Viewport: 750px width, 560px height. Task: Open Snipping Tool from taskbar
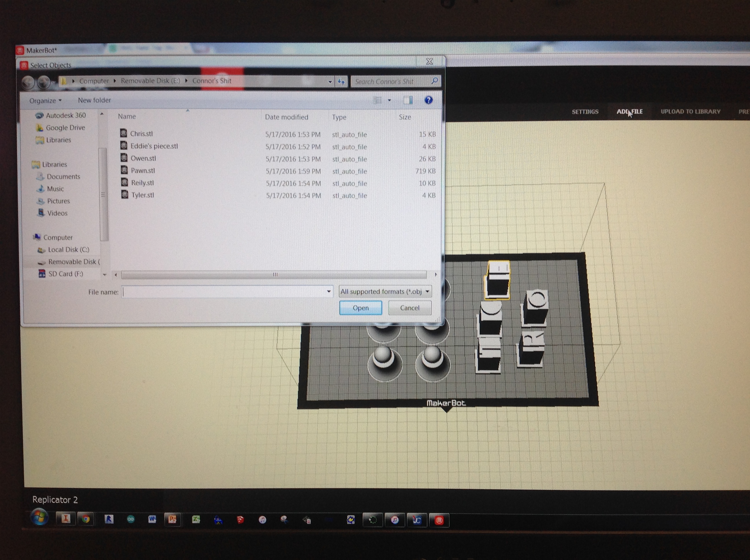pyautogui.click(x=284, y=520)
